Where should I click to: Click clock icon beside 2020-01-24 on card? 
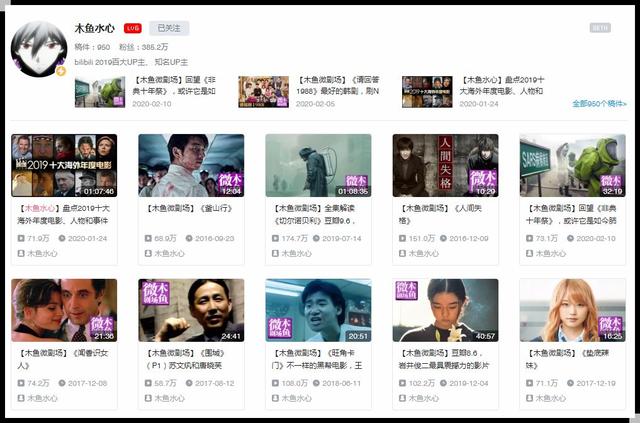[x=62, y=238]
